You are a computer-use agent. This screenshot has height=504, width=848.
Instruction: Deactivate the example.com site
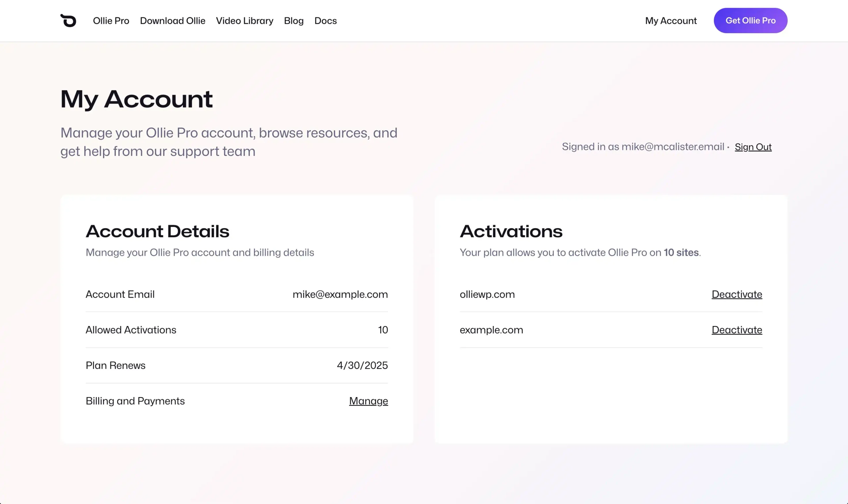[x=737, y=330]
